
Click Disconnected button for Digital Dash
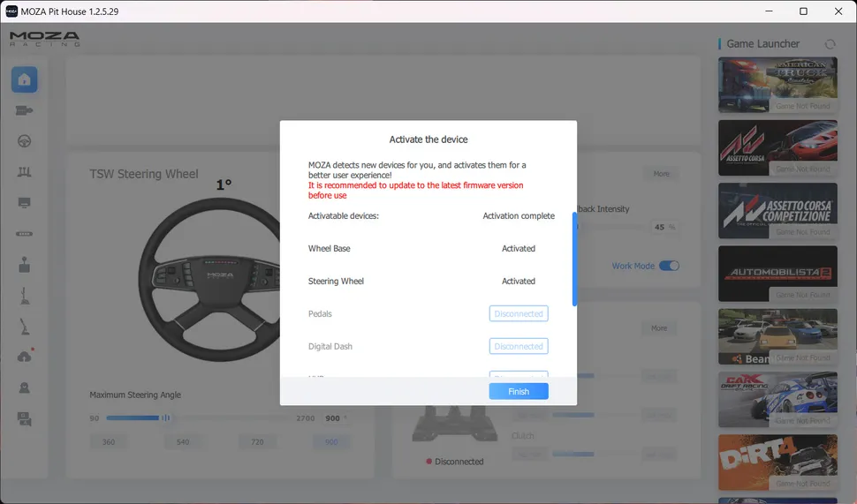pyautogui.click(x=519, y=347)
